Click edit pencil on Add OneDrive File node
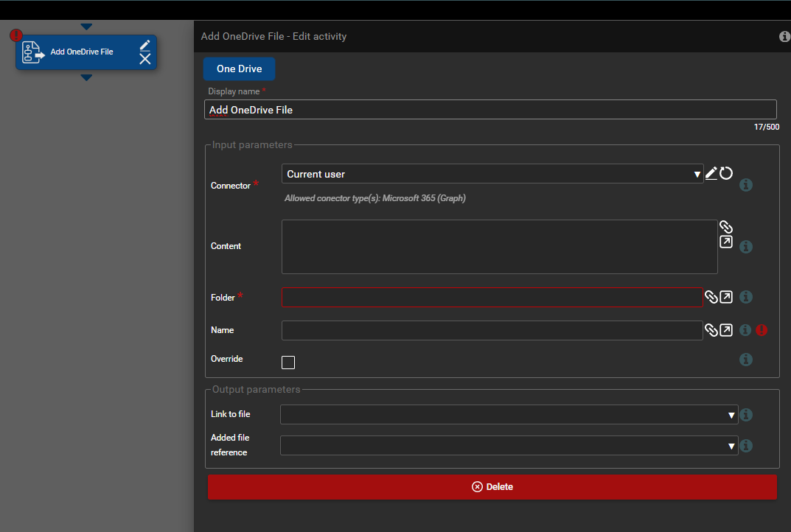Image resolution: width=791 pixels, height=532 pixels. click(x=145, y=45)
